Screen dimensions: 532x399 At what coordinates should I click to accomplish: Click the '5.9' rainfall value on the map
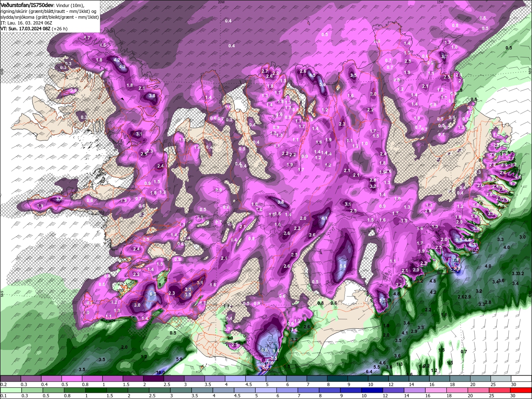click(x=179, y=359)
